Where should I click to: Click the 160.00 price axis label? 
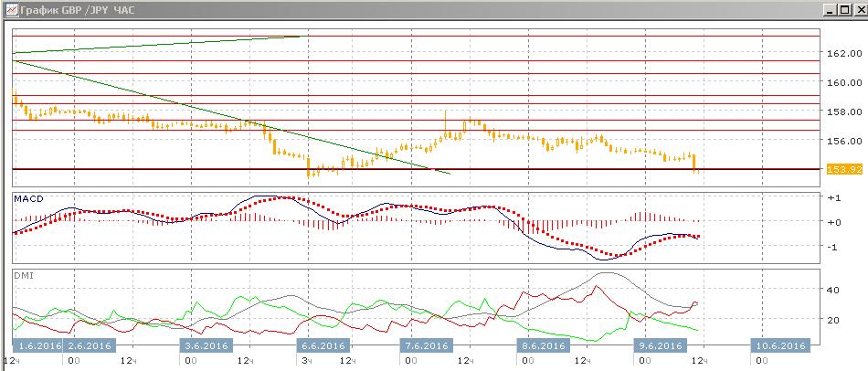pyautogui.click(x=844, y=82)
